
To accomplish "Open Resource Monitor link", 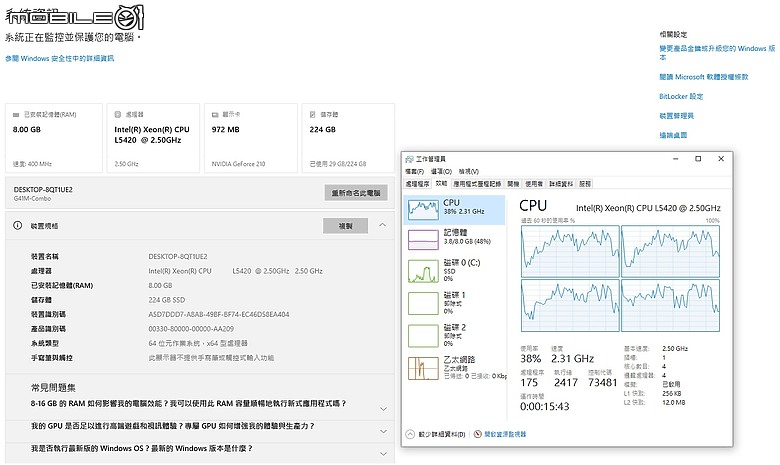I will tap(505, 434).
